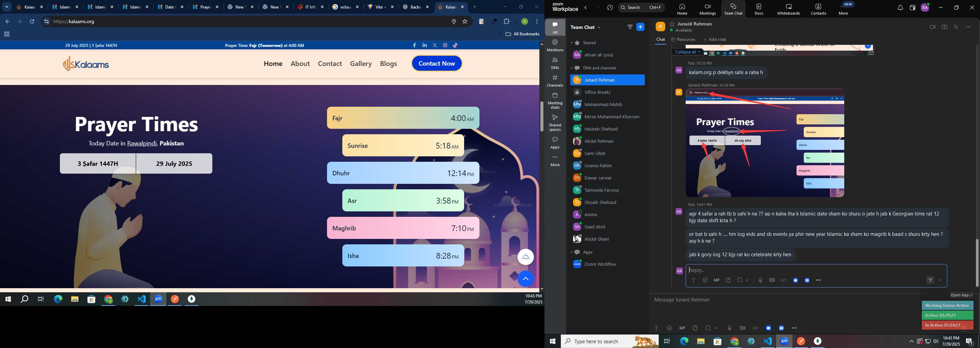The height and width of the screenshot is (348, 980).
Task: Click file attach icon in bottom message toolbar
Action: [x=695, y=328]
